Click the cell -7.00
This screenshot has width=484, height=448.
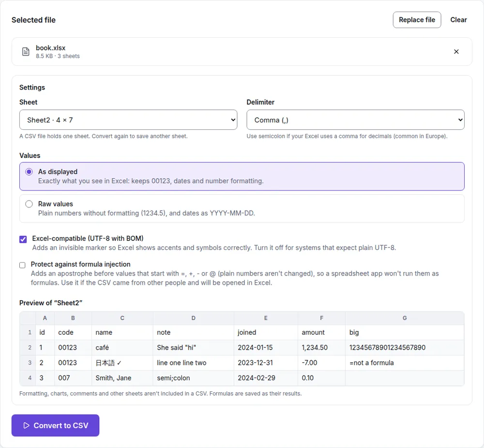[322, 363]
